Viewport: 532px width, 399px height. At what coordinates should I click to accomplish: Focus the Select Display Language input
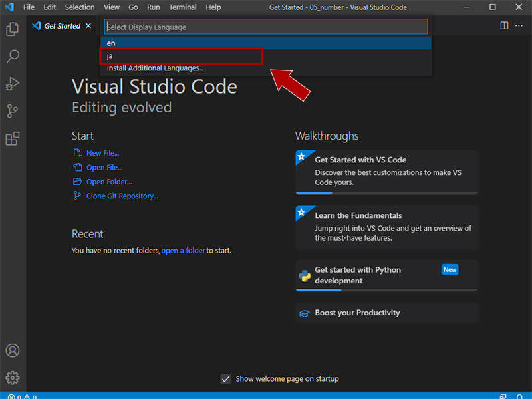pos(265,27)
